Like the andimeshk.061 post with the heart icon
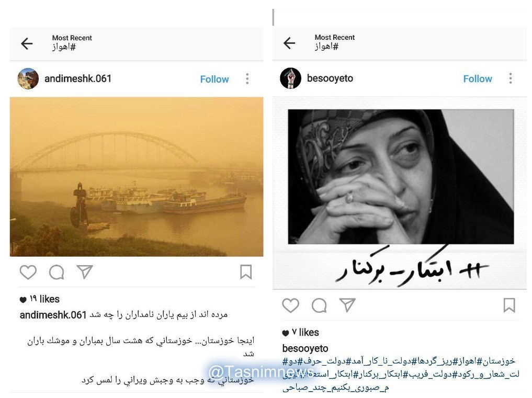This screenshot has width=532, height=398. [28, 272]
